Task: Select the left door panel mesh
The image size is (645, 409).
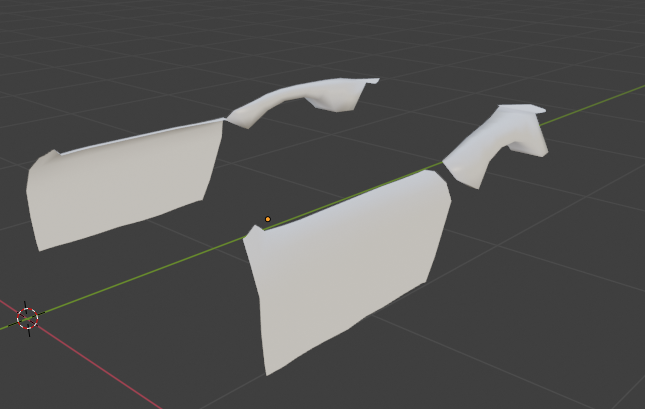Action: point(123,185)
